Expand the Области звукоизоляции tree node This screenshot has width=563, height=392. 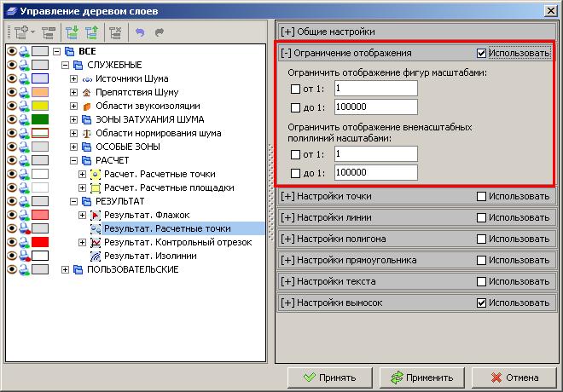pyautogui.click(x=73, y=106)
